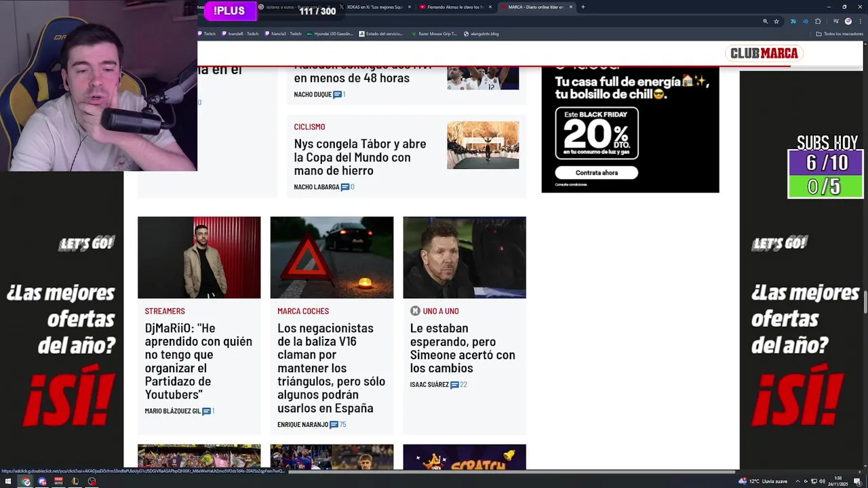Open the Windows Start menu
The height and width of the screenshot is (488, 868).
click(x=9, y=481)
